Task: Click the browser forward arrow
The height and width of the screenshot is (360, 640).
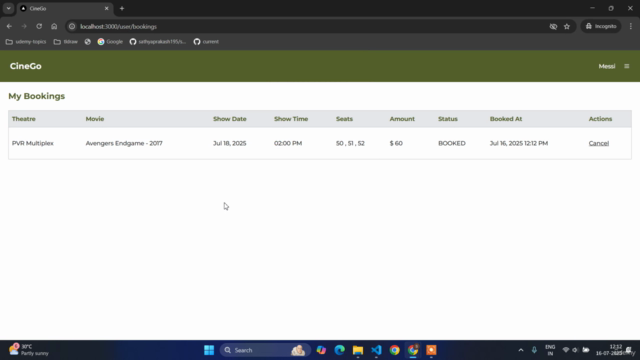Action: 24,26
